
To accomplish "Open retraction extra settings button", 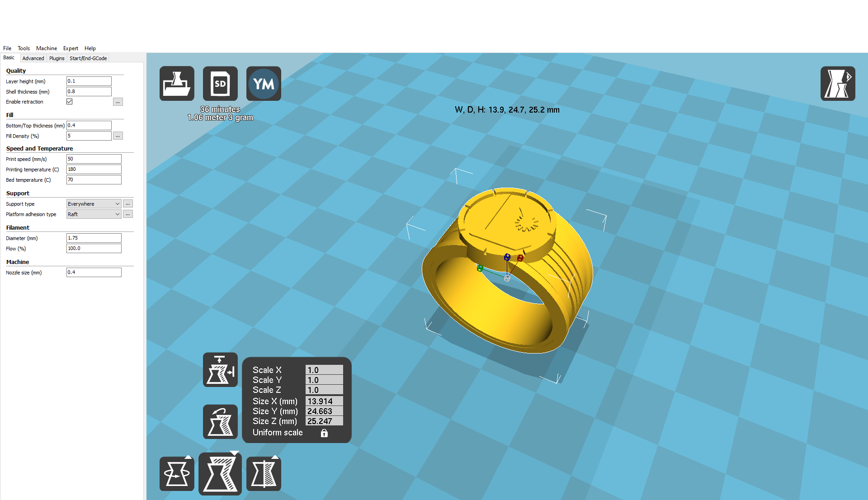I will point(118,102).
